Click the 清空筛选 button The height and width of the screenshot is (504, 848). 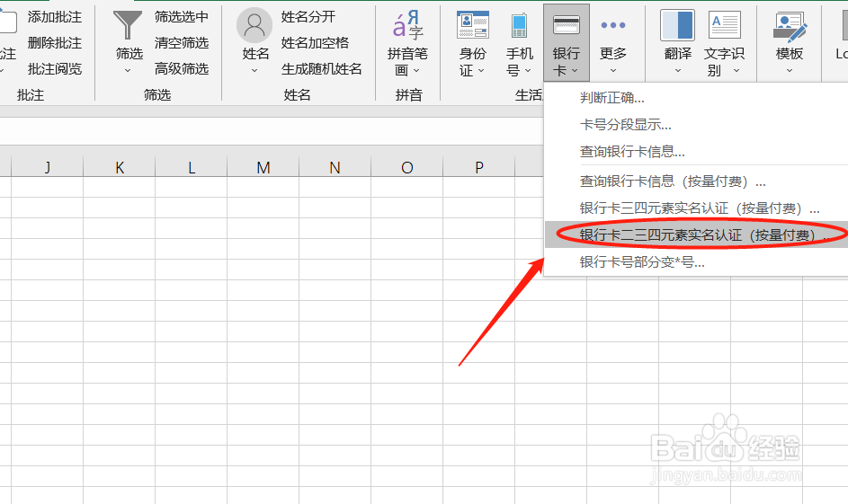(181, 43)
